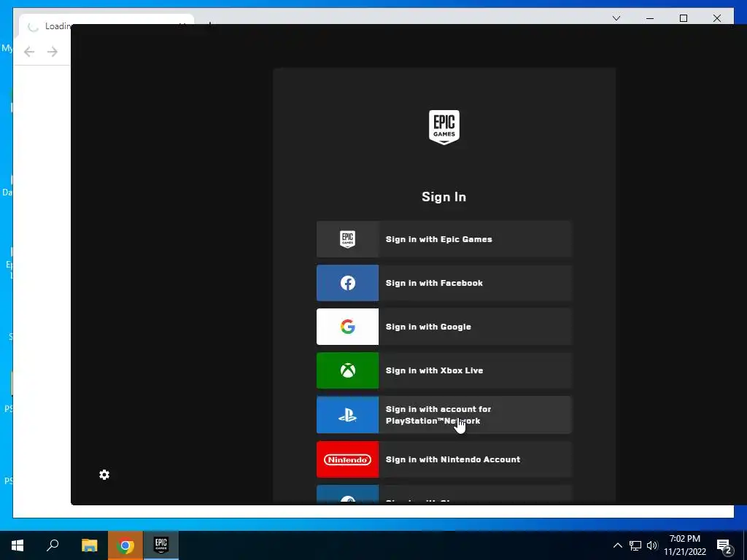Open File Explorer from the taskbar

pyautogui.click(x=89, y=545)
